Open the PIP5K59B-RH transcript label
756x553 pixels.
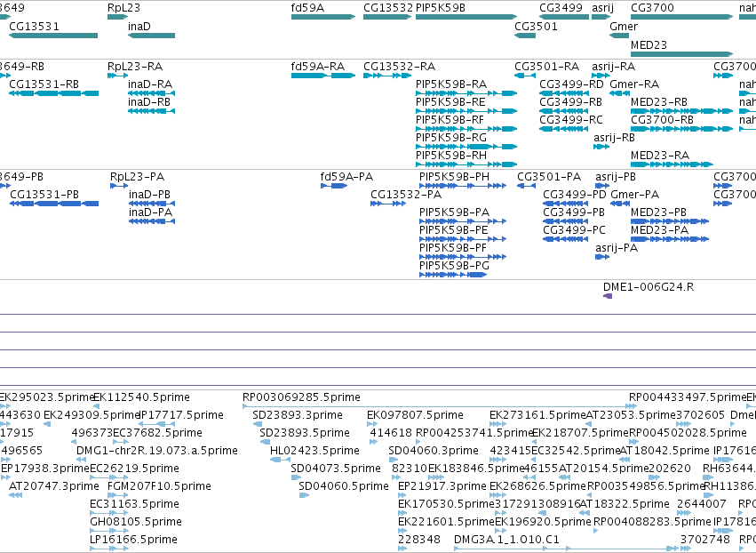click(451, 156)
